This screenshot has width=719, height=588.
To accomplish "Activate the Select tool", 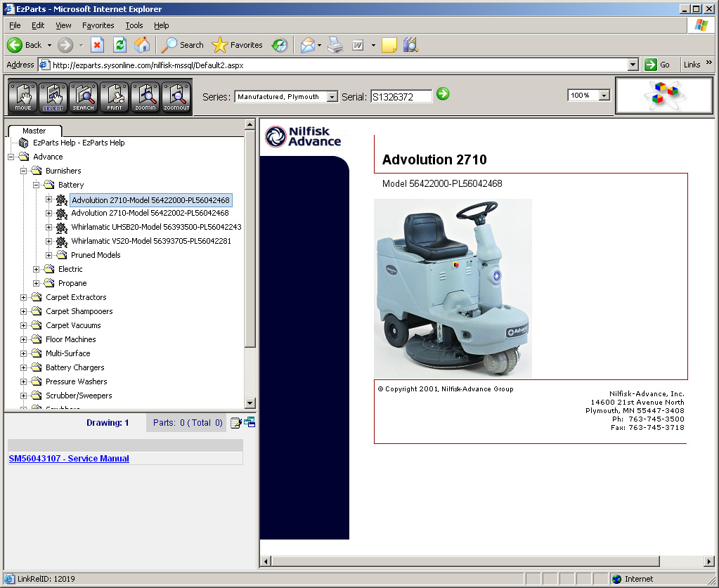I will tap(53, 97).
